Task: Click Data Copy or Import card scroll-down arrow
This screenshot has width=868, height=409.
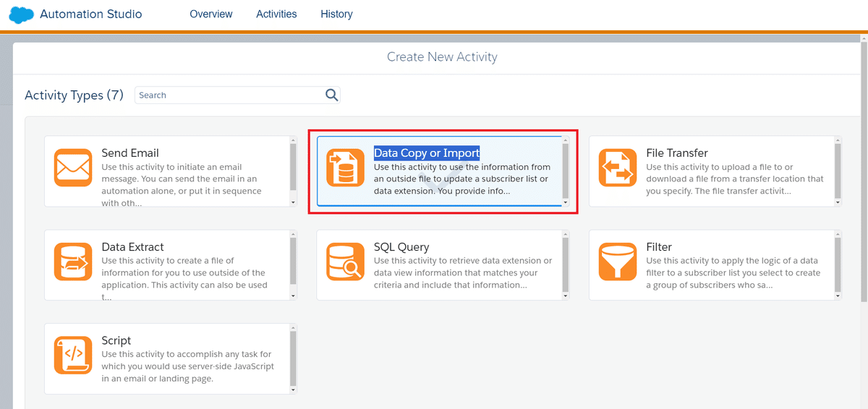Action: [565, 203]
